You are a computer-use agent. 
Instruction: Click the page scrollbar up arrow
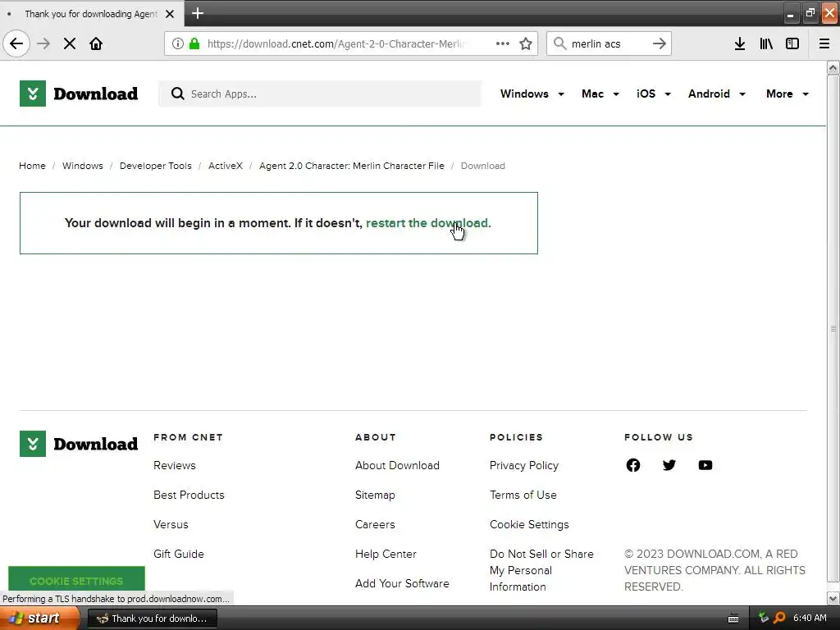pyautogui.click(x=833, y=67)
